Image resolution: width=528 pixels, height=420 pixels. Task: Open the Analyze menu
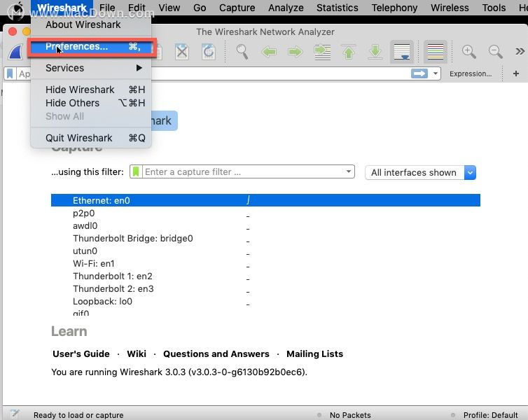(286, 8)
